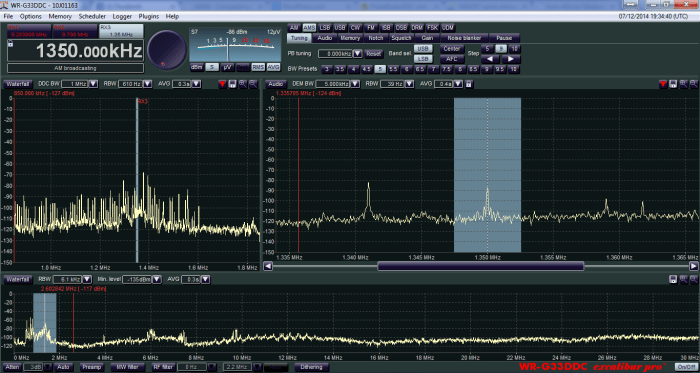The image size is (700, 373).
Task: Open the PB tuning 0.000kHz dropdown
Action: point(358,54)
